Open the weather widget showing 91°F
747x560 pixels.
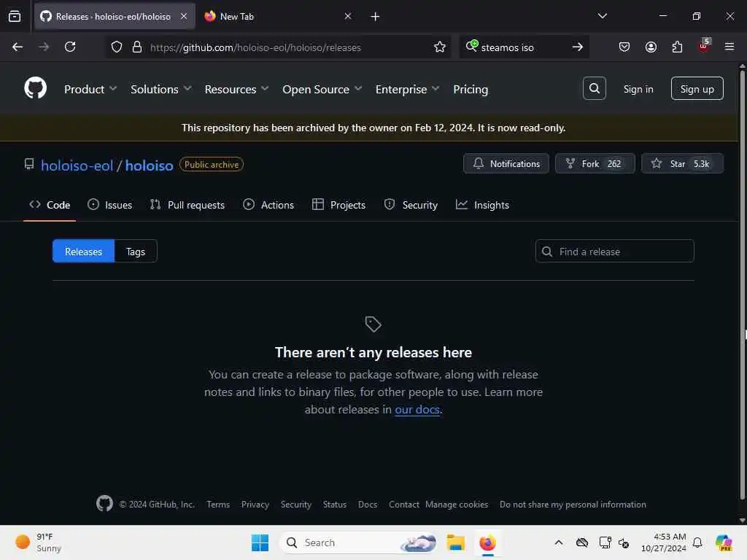[x=38, y=542]
